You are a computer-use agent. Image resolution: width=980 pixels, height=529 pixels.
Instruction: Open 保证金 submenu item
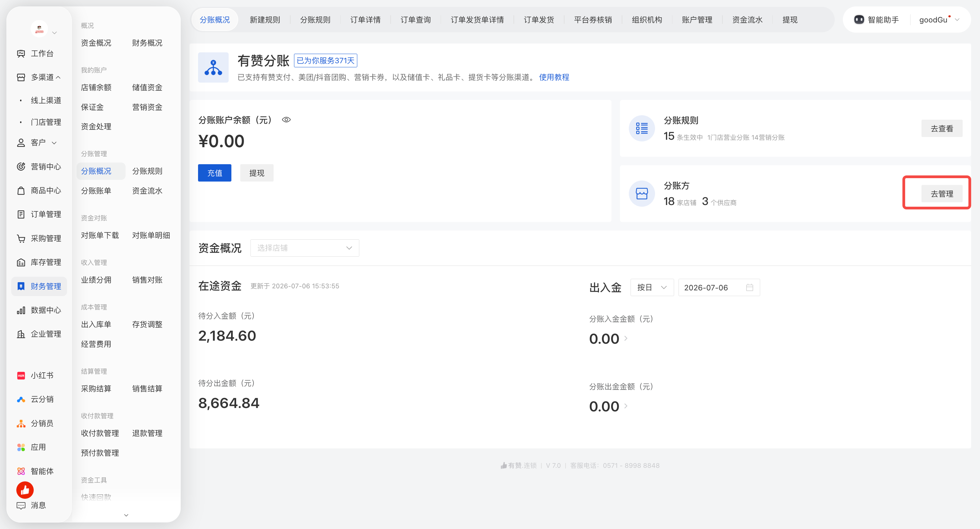[93, 107]
